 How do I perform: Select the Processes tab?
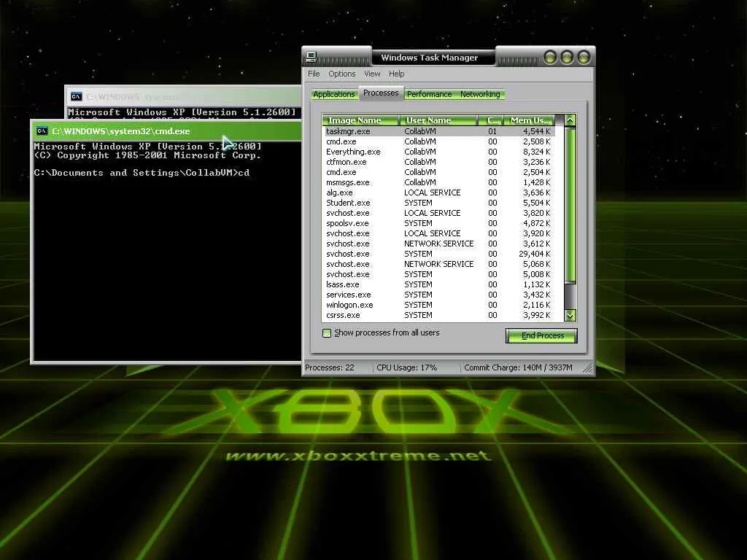point(381,93)
